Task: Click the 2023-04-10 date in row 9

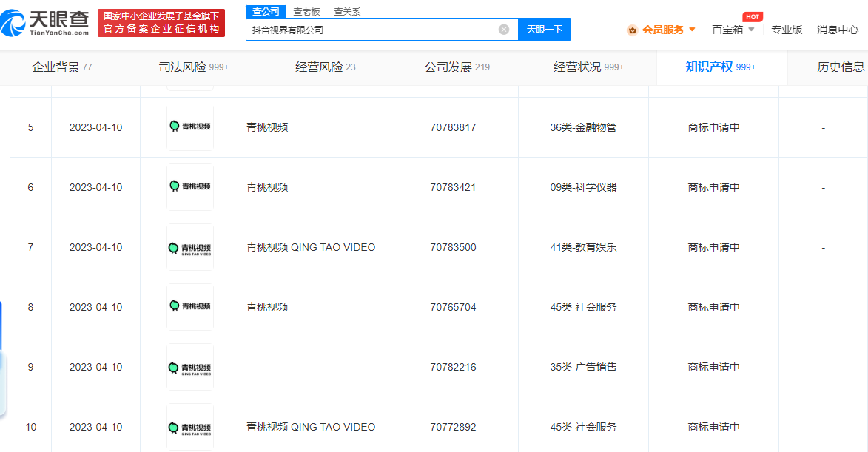Action: pyautogui.click(x=95, y=368)
